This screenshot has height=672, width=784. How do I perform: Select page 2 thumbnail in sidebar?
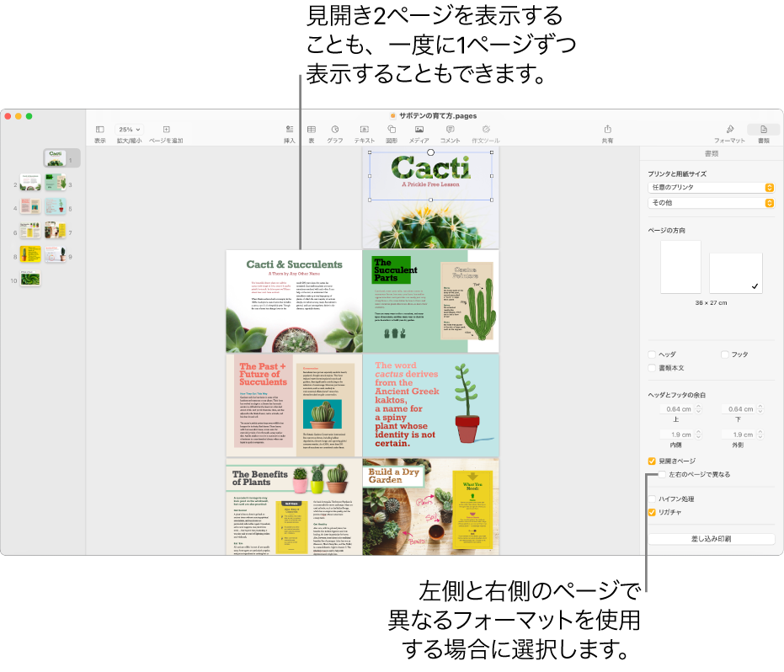click(x=30, y=183)
